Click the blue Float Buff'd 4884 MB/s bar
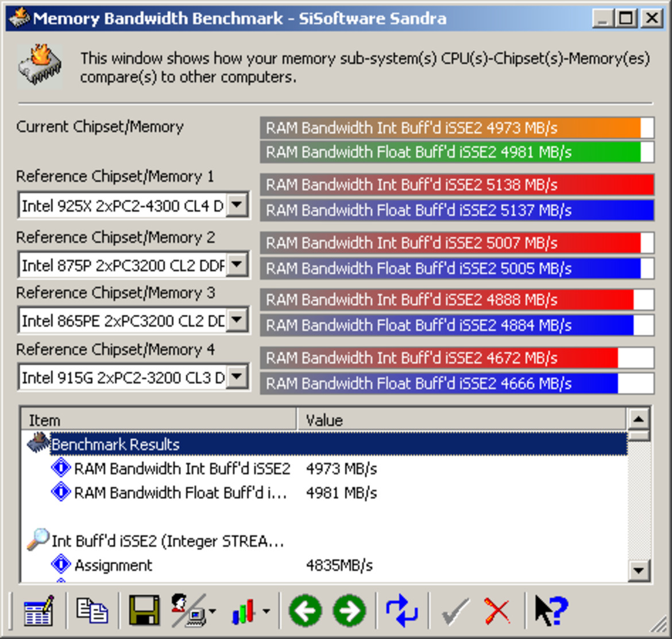672x639 pixels. 457,325
